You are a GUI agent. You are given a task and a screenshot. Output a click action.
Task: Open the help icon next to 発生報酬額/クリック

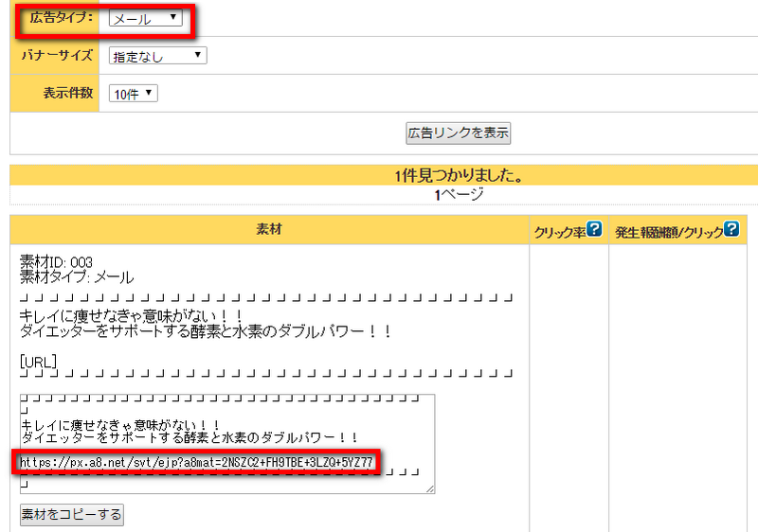tap(731, 229)
